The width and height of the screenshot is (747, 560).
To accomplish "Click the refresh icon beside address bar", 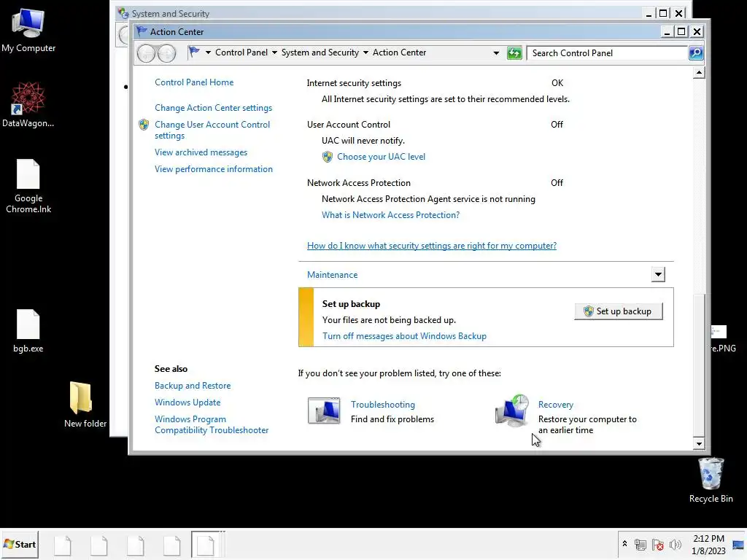I will [x=514, y=52].
